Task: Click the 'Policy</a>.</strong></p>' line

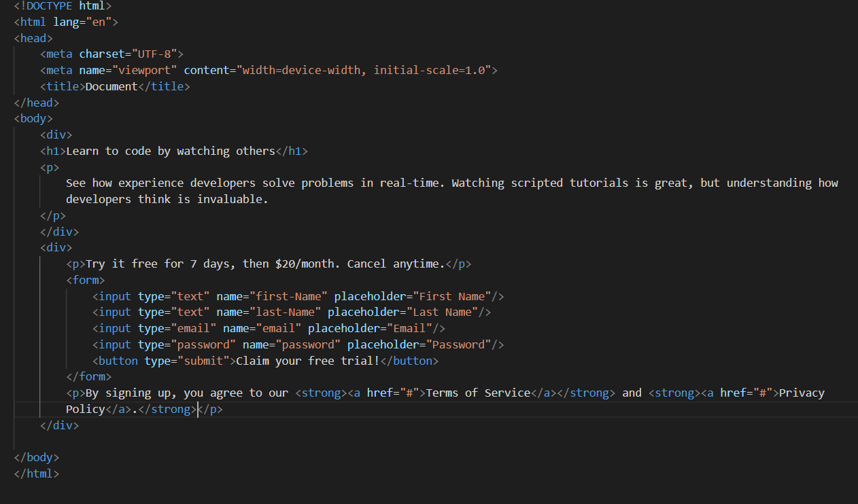Action: coord(144,409)
